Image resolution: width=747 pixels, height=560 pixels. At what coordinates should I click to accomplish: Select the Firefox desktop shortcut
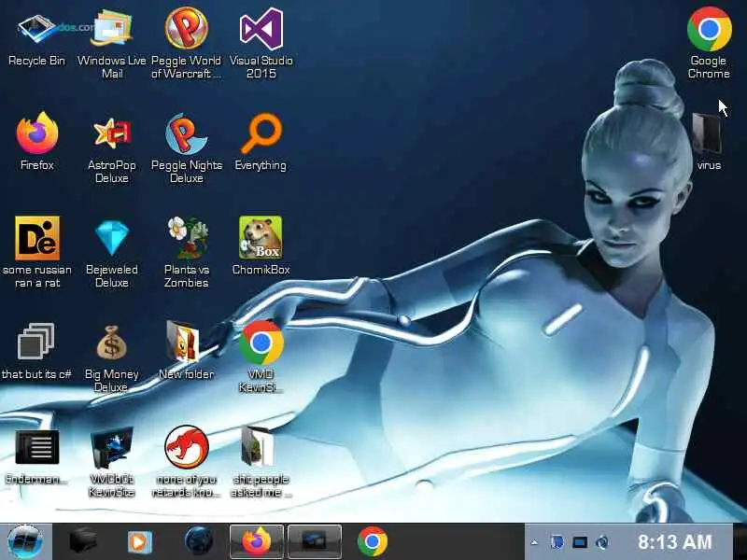tap(37, 141)
